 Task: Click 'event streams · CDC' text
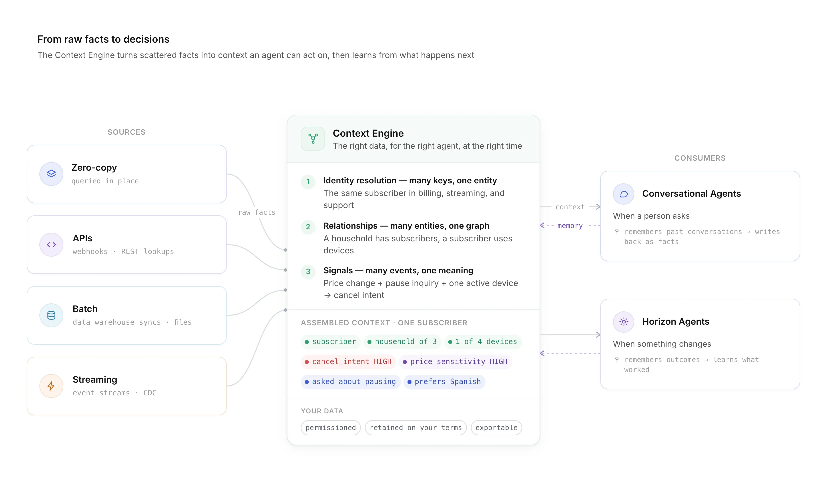pyautogui.click(x=114, y=393)
